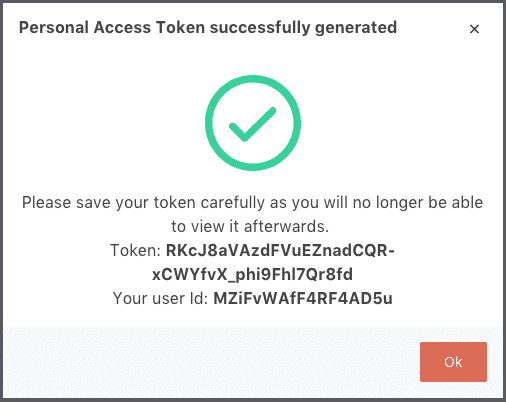Click the word 'Access' in the heading
This screenshot has width=506, height=402.
122,27
